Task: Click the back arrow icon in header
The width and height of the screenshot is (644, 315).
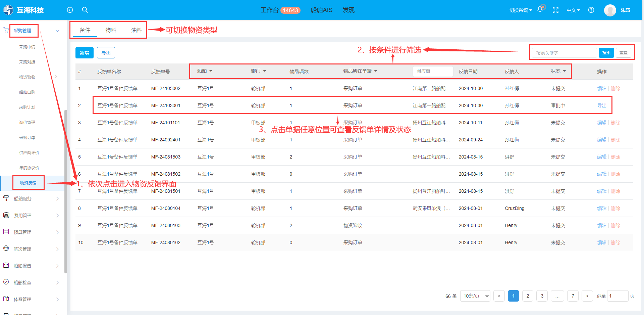Action: tap(70, 10)
